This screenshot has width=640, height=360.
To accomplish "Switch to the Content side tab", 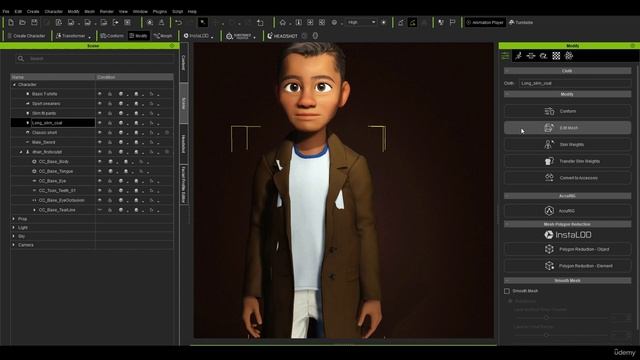I will coord(184,63).
